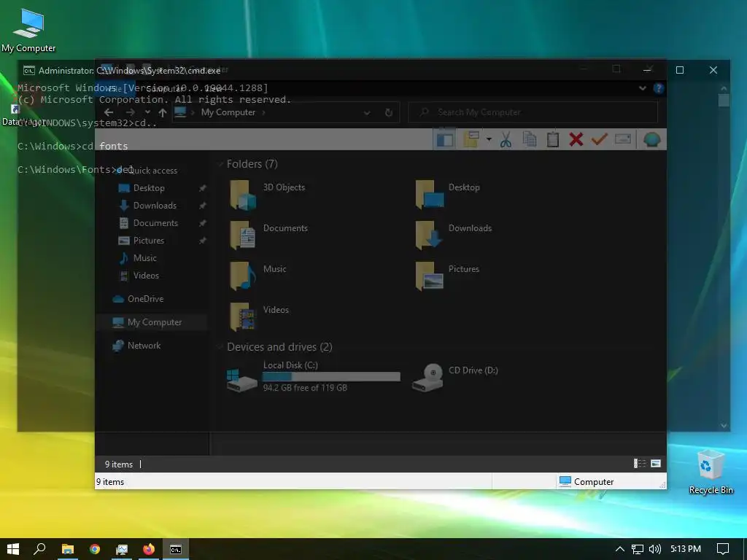Screen dimensions: 747x560
Task: Select Pictures folder in main pane
Action: tap(447, 276)
